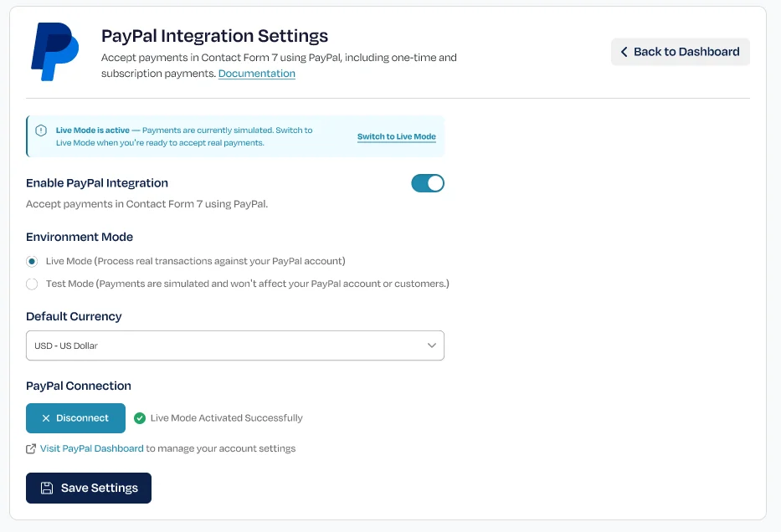Disconnect the PayPal account

click(75, 418)
